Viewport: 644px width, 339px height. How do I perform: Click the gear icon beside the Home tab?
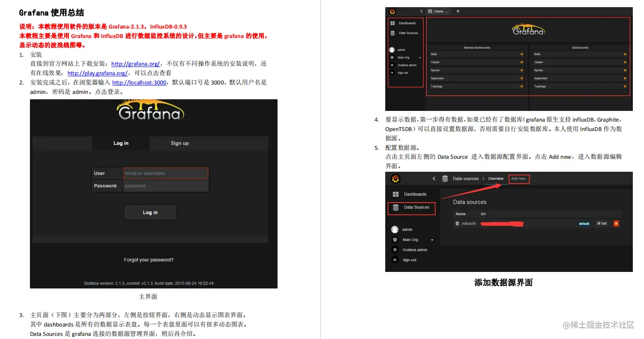458,11
